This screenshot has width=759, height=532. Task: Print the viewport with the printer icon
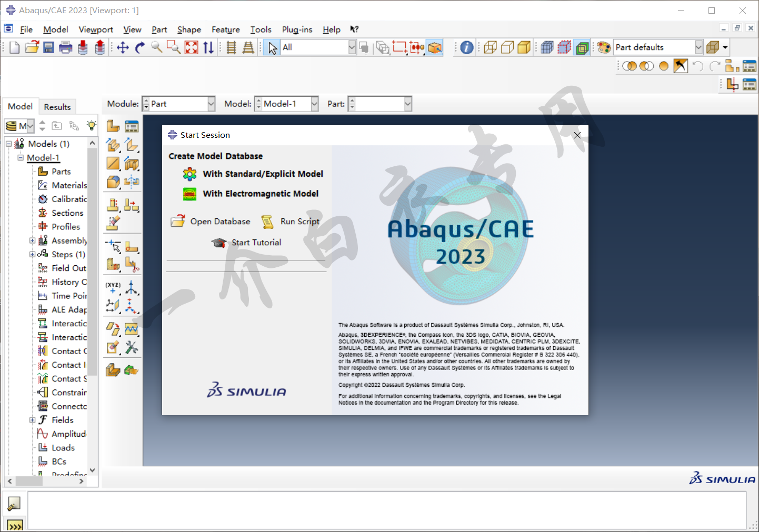[66, 47]
